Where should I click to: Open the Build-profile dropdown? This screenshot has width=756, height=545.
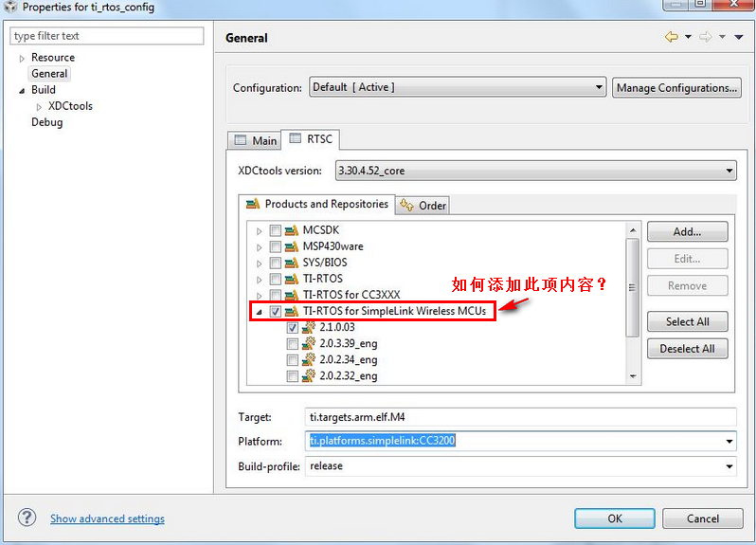pyautogui.click(x=729, y=466)
